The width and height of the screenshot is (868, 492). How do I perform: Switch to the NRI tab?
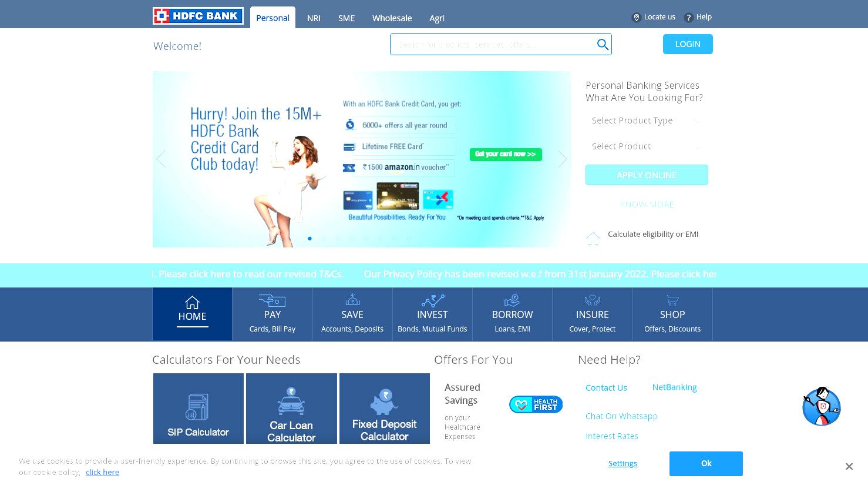[x=314, y=18]
